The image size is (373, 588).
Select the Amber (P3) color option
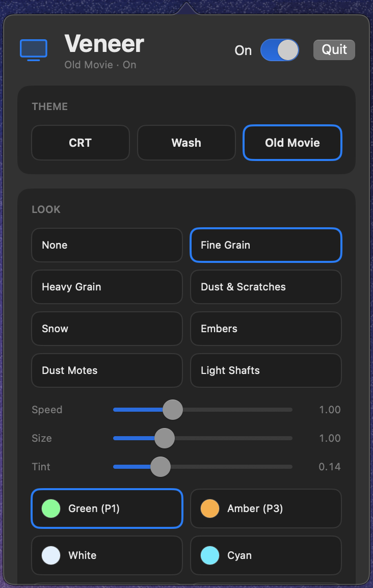coord(266,509)
